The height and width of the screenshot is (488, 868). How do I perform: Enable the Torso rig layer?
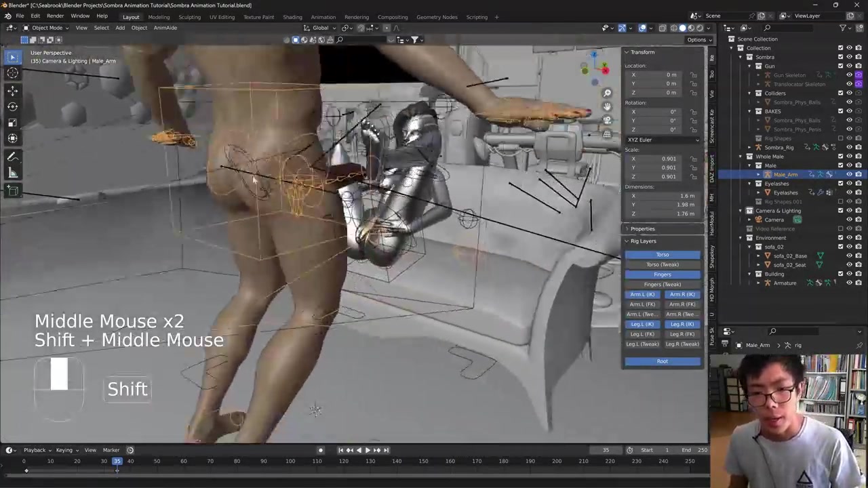point(662,255)
